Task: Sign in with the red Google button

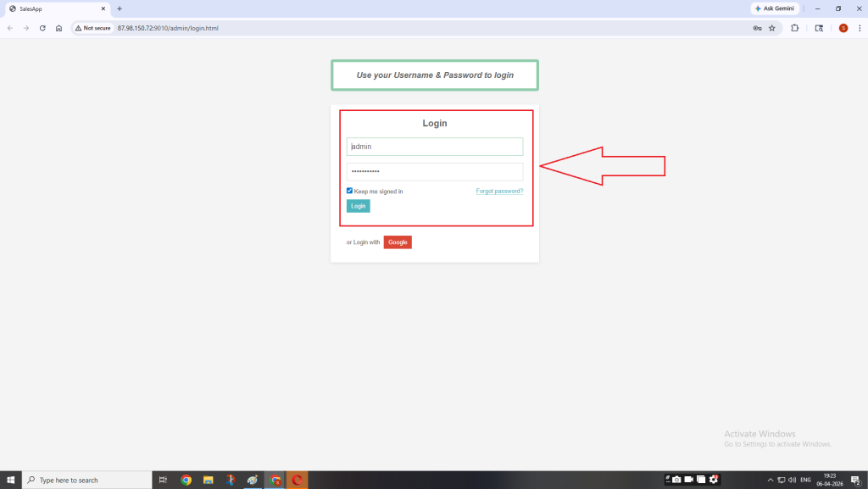Action: tap(398, 242)
